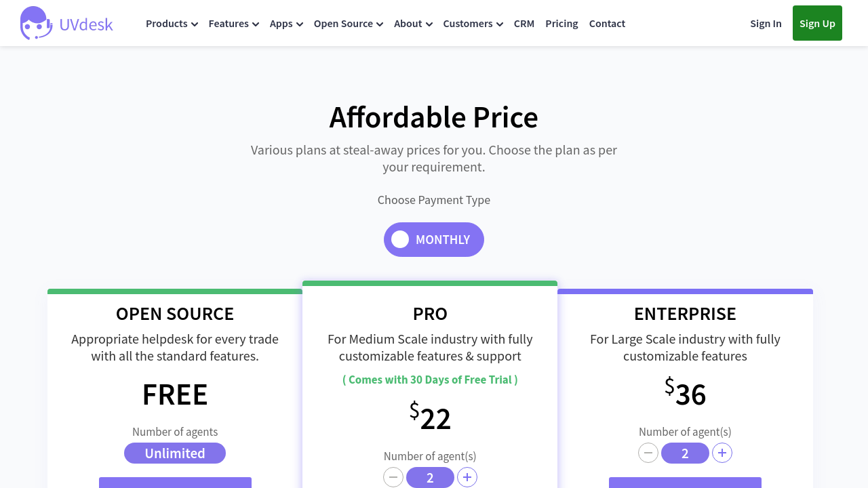Expand the About menu
Screen dimensions: 868x488
click(413, 24)
